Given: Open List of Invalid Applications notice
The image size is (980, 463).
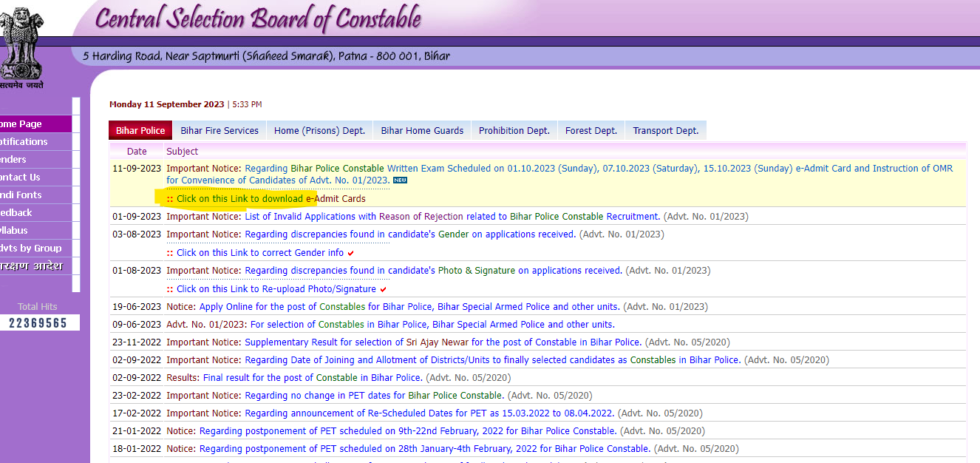Looking at the screenshot, I should [452, 217].
